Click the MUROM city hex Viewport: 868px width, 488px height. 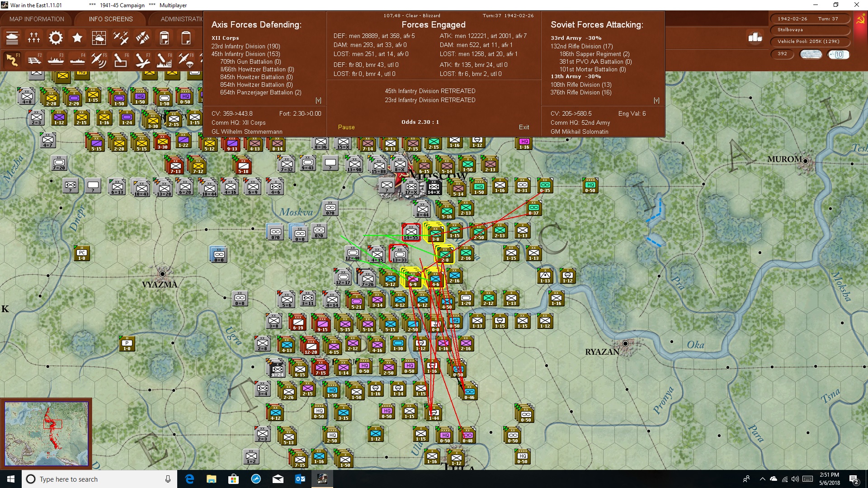(806, 161)
